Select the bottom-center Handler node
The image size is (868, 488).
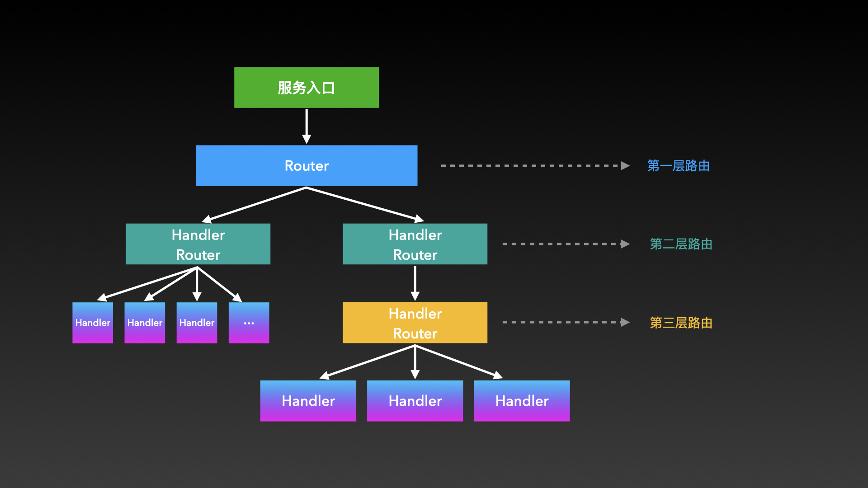click(x=415, y=400)
